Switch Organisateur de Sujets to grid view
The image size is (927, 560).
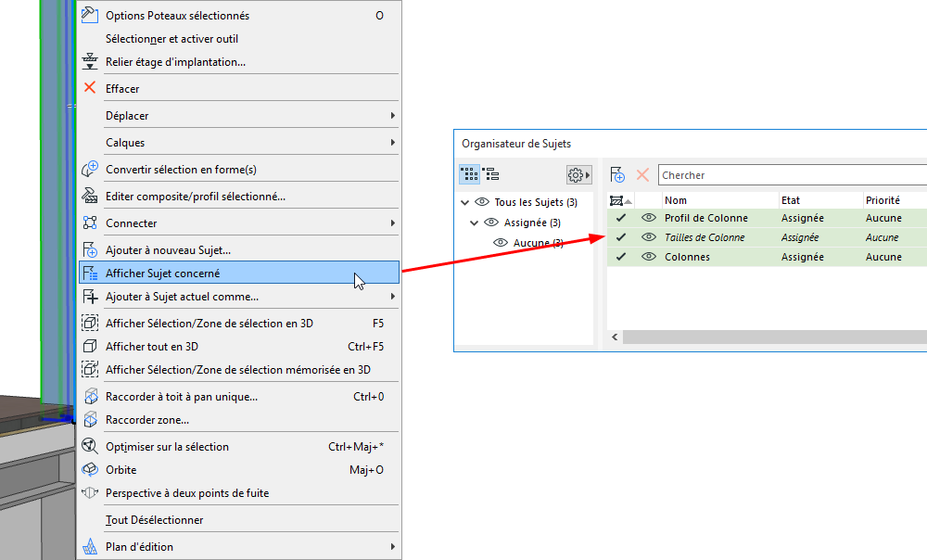click(x=469, y=174)
